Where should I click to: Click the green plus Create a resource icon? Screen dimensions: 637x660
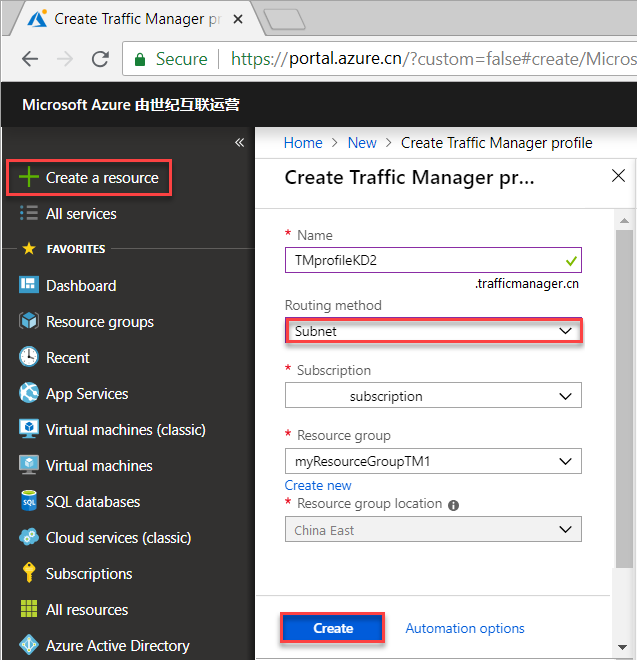click(x=29, y=177)
